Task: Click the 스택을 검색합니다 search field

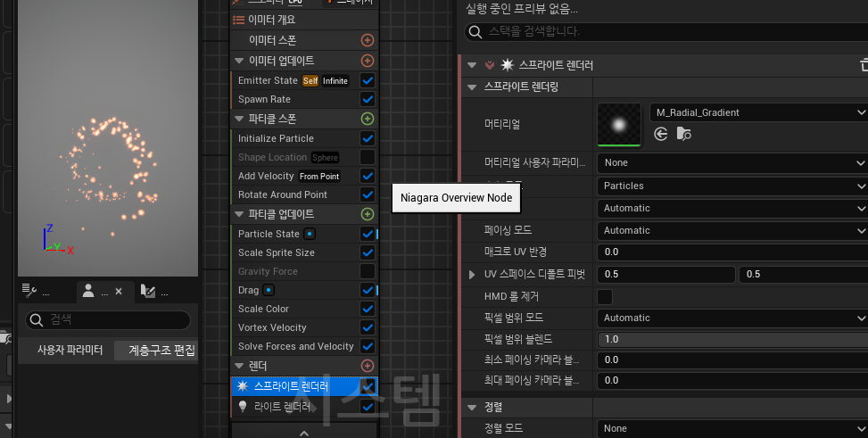Action: (x=666, y=31)
